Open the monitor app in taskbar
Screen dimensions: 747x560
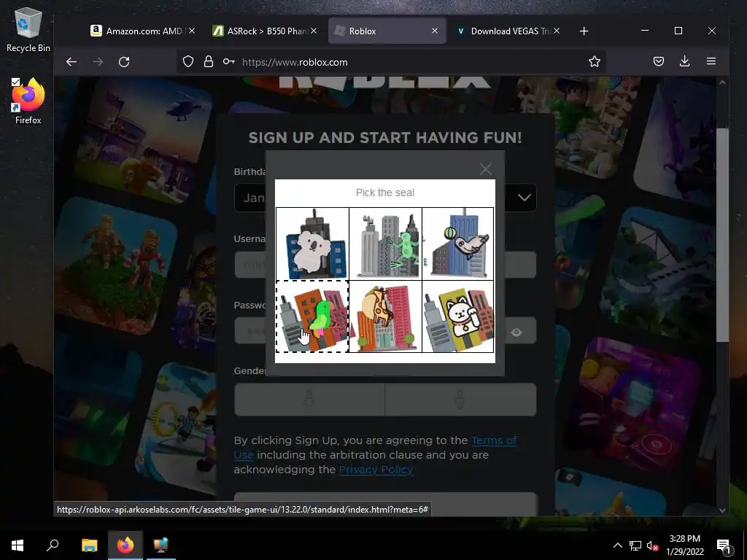point(161,545)
